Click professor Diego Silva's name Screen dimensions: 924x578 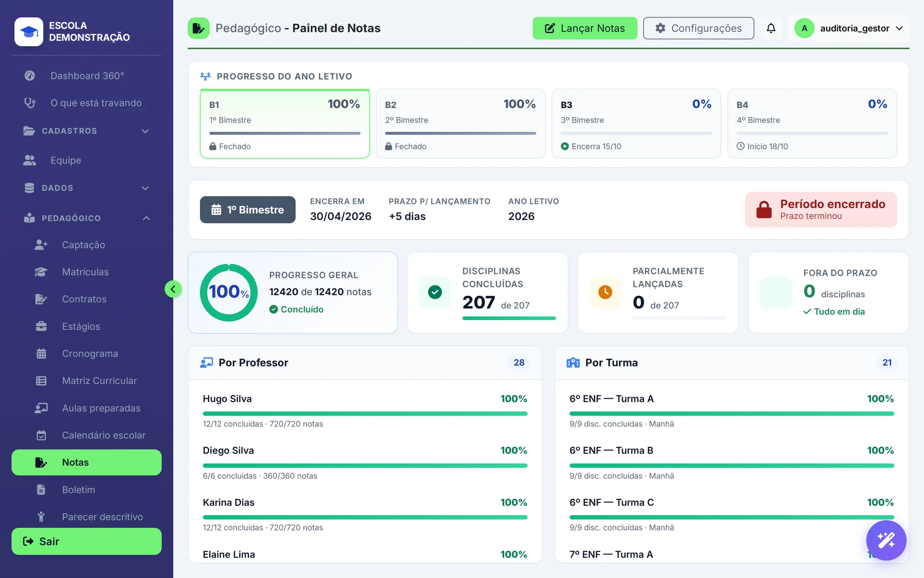coord(228,450)
